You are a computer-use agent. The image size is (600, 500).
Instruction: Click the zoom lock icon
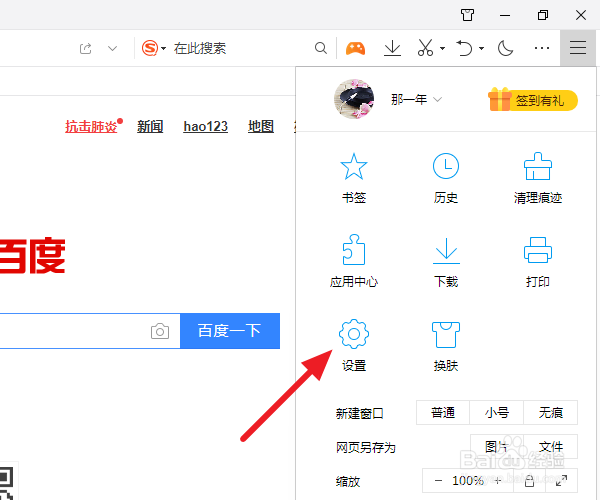[529, 480]
